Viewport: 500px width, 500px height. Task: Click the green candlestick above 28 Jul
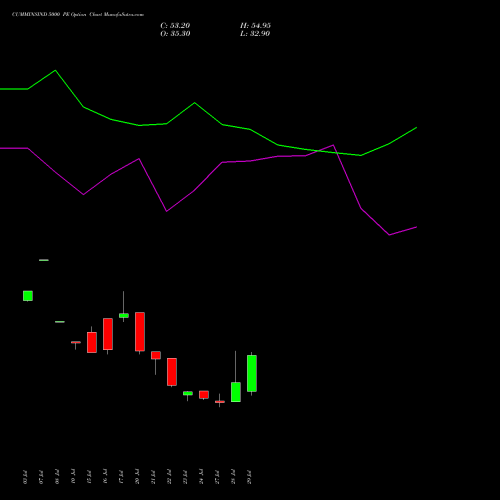tap(236, 392)
